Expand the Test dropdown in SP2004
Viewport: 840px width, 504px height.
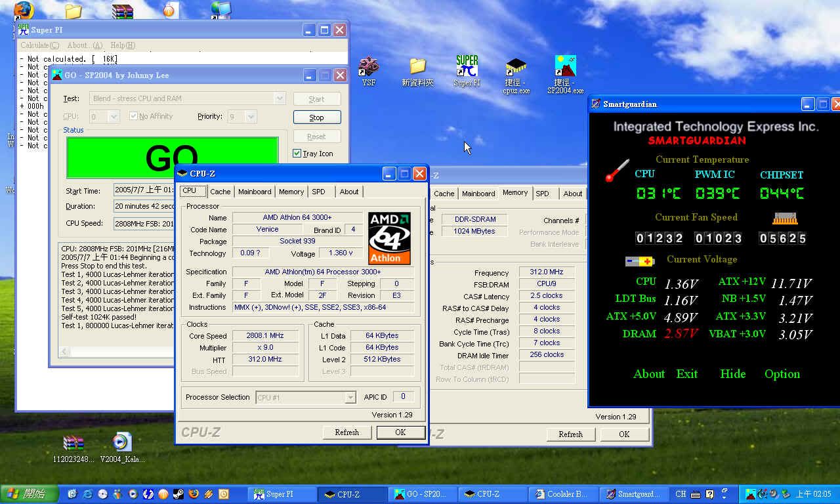(x=280, y=98)
